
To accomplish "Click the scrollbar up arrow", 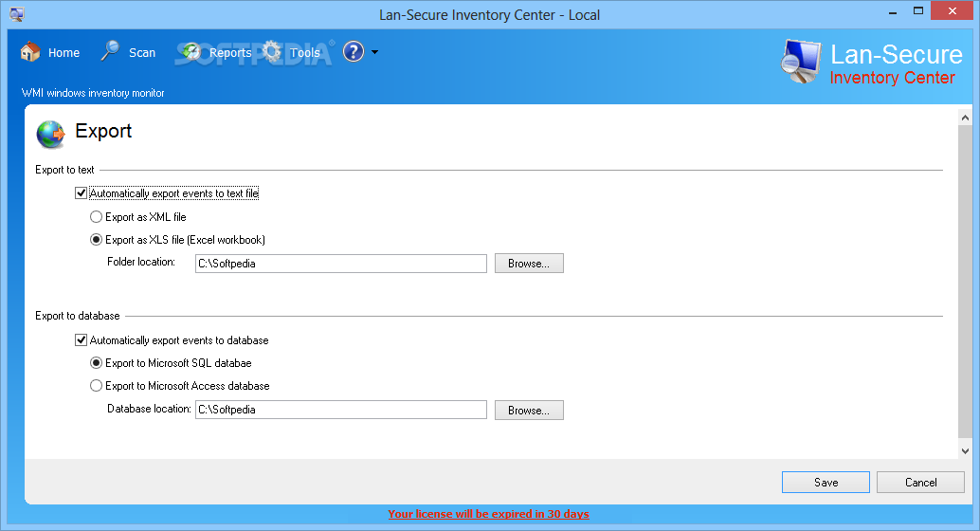I will tap(965, 118).
